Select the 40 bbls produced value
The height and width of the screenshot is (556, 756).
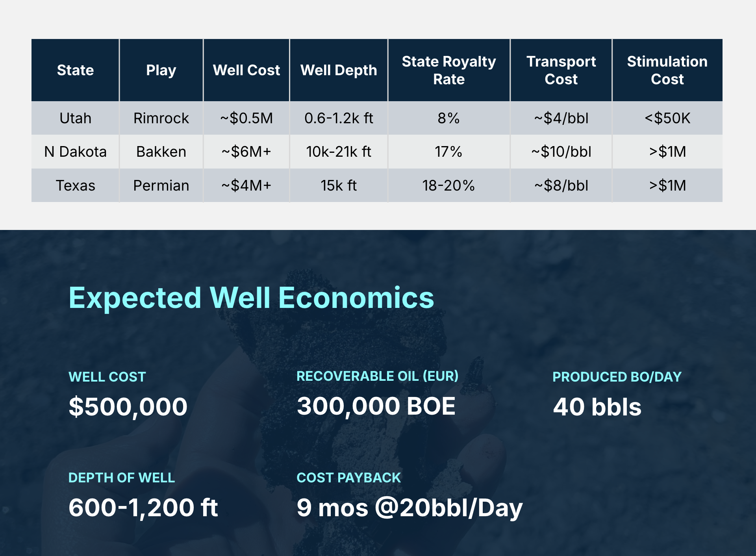tap(597, 407)
